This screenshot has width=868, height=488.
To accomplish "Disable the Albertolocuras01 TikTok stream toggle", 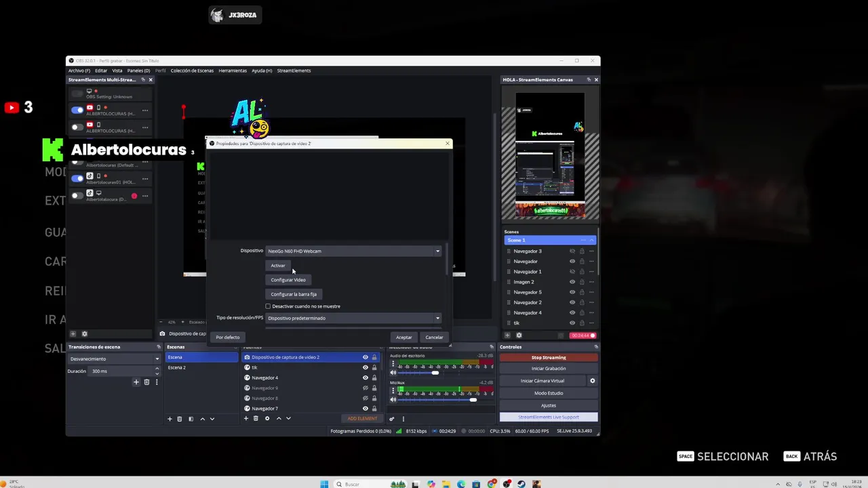I will 77,178.
